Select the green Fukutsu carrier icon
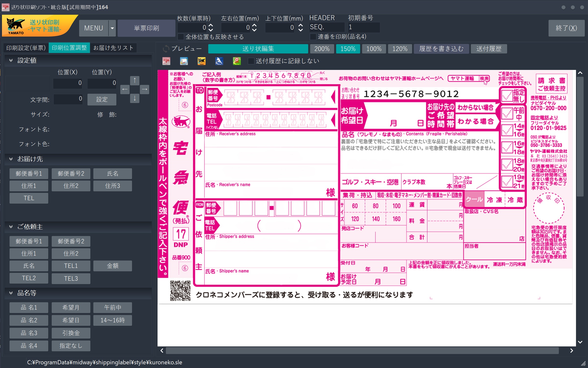The image size is (588, 368). click(237, 61)
